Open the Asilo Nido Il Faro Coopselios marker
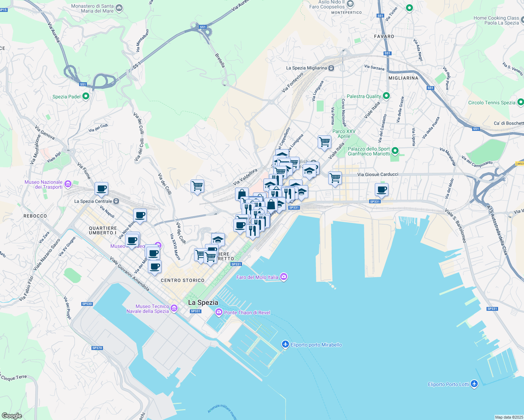The height and width of the screenshot is (420, 524). 350,3
